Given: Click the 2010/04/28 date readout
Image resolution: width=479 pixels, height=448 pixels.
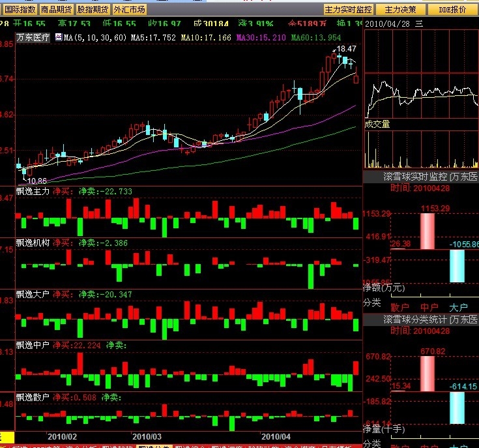Looking at the screenshot, I should coord(387,24).
